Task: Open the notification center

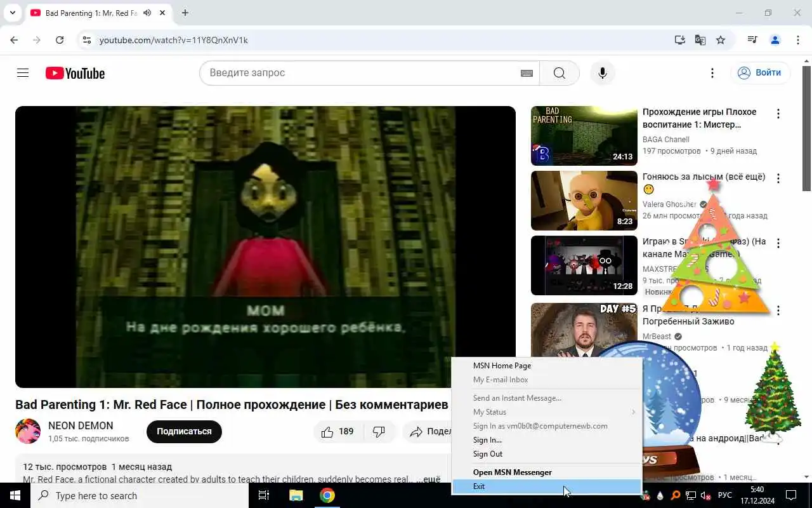Action: pyautogui.click(x=791, y=495)
